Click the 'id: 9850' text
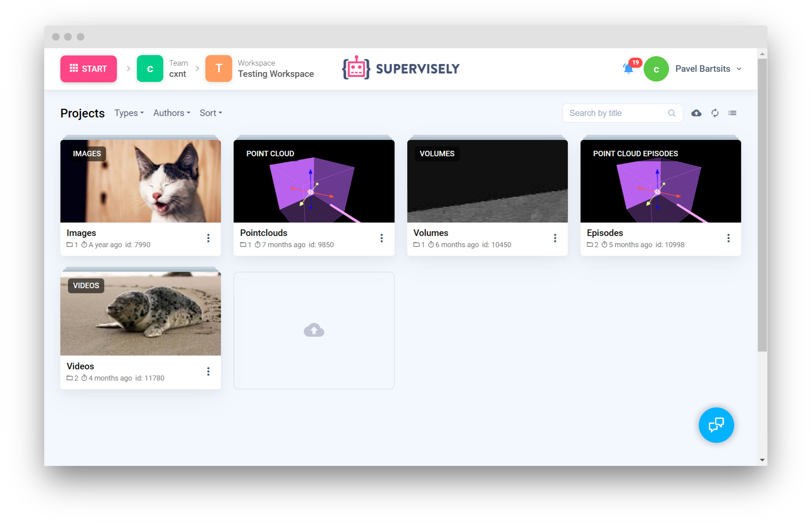Screen dimensions: 812x529 (321, 245)
